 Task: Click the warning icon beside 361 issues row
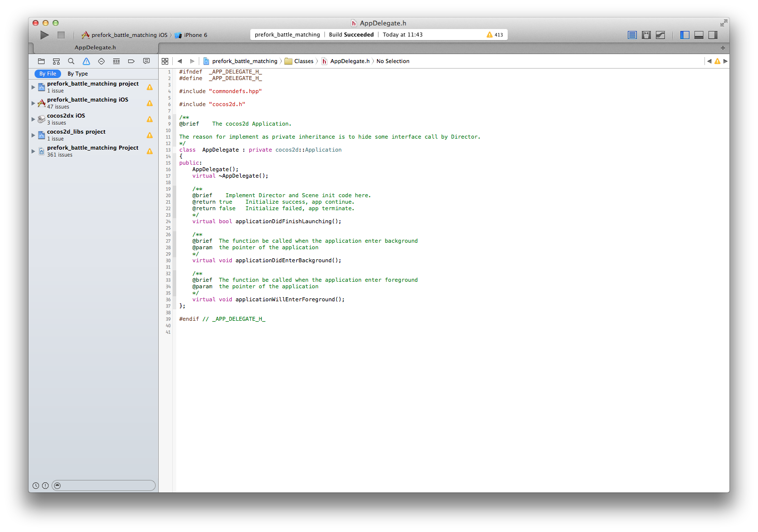(x=150, y=151)
